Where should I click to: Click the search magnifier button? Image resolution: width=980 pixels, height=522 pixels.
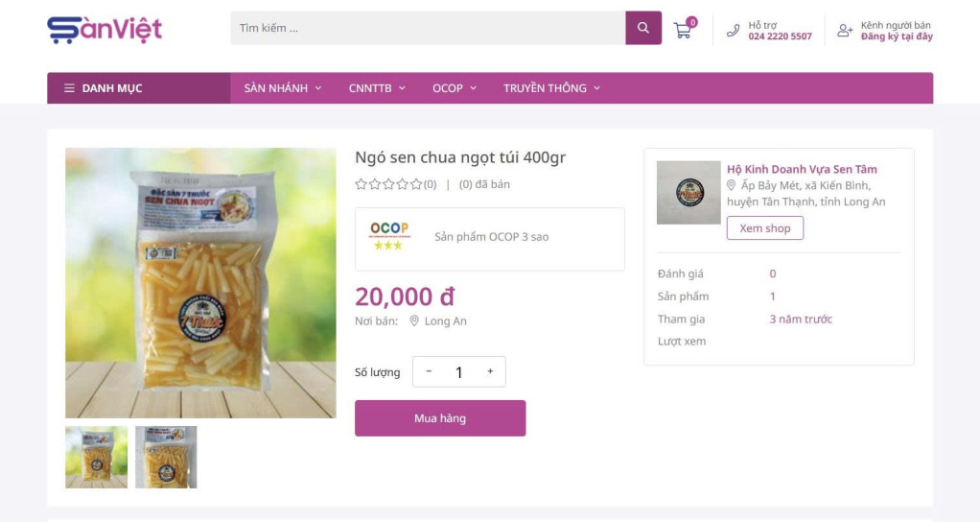643,28
